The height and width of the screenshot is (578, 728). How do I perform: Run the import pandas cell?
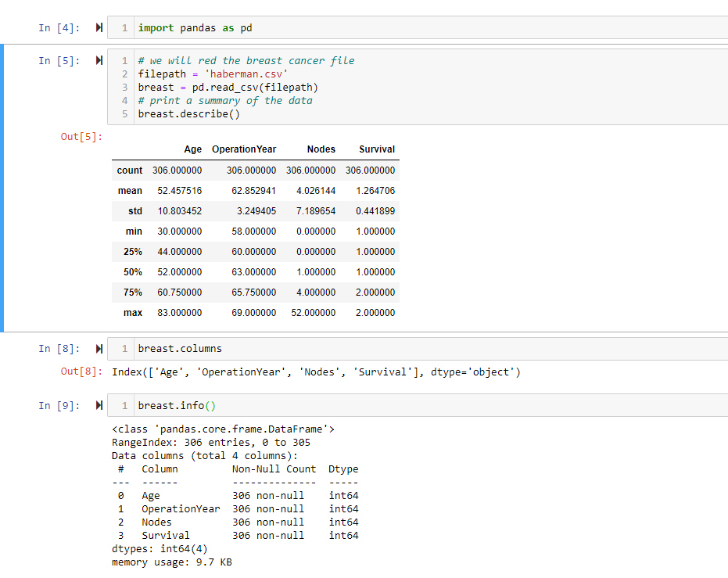tap(97, 27)
